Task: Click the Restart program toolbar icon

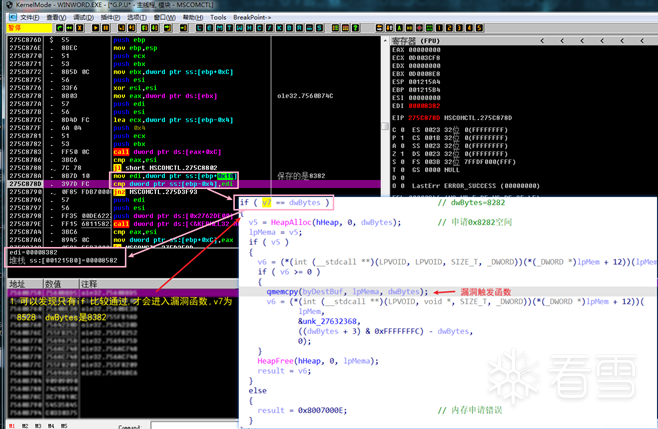Action: (x=60, y=28)
